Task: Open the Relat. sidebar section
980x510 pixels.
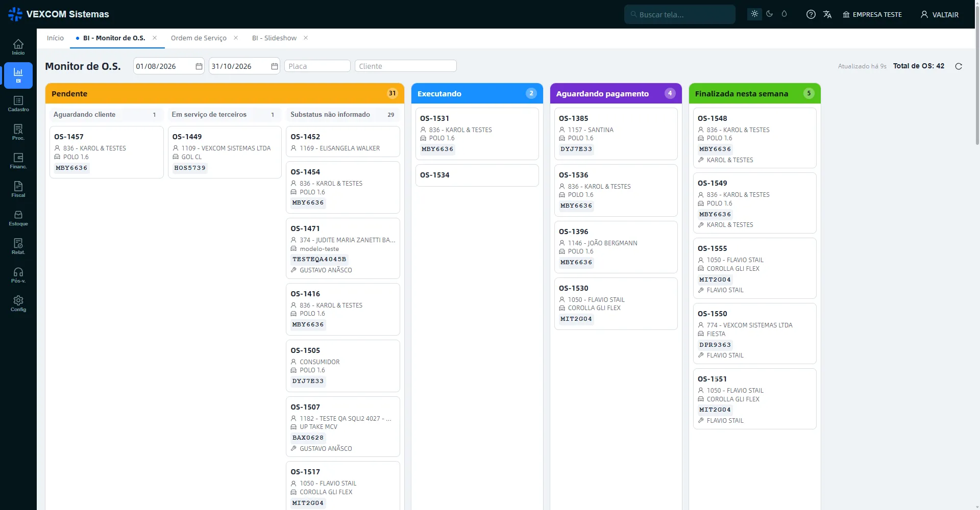Action: (x=18, y=246)
